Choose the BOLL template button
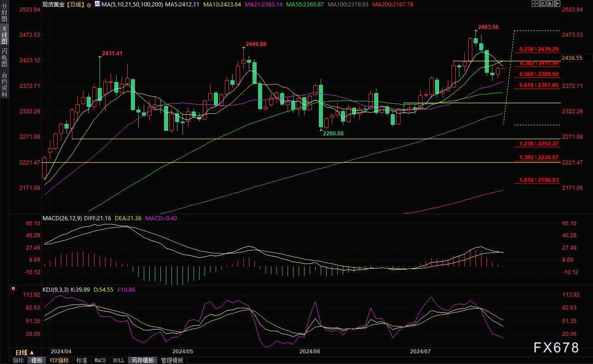Image resolution: width=593 pixels, height=364 pixels. point(118,360)
